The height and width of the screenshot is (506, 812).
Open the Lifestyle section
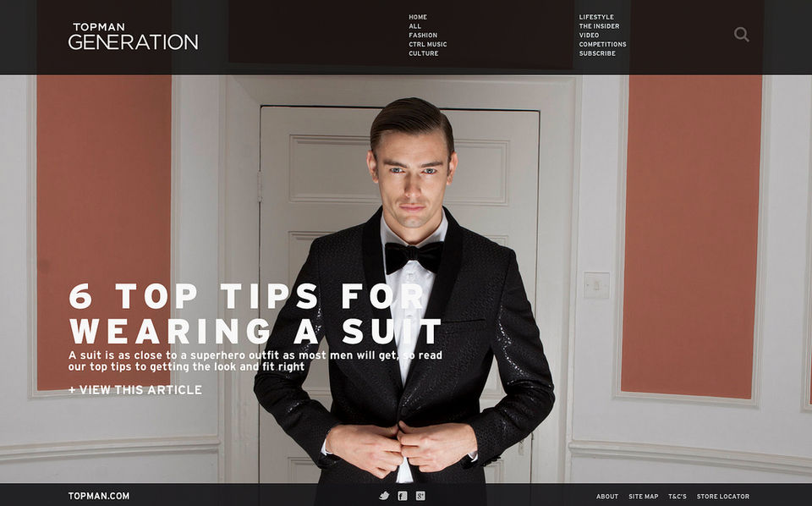(596, 17)
